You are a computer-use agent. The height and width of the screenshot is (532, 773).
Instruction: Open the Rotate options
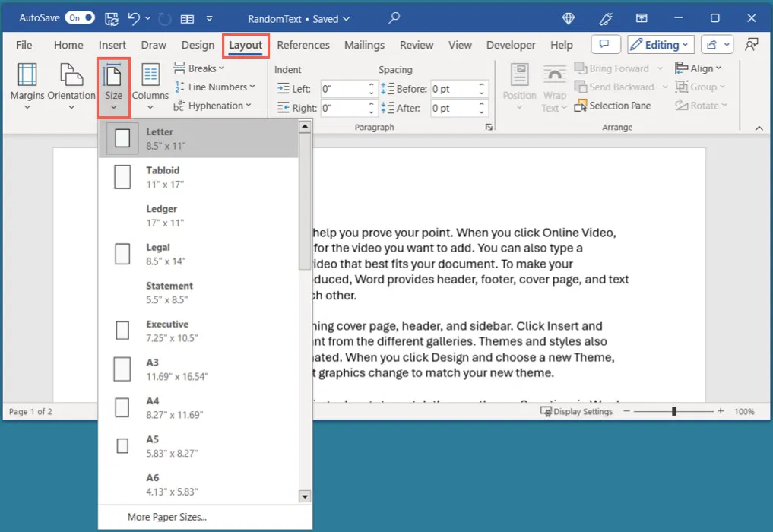tap(700, 106)
